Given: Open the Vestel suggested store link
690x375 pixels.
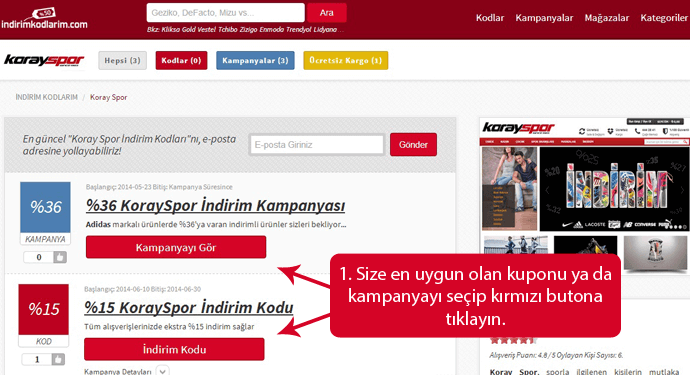Looking at the screenshot, I should pyautogui.click(x=206, y=29).
